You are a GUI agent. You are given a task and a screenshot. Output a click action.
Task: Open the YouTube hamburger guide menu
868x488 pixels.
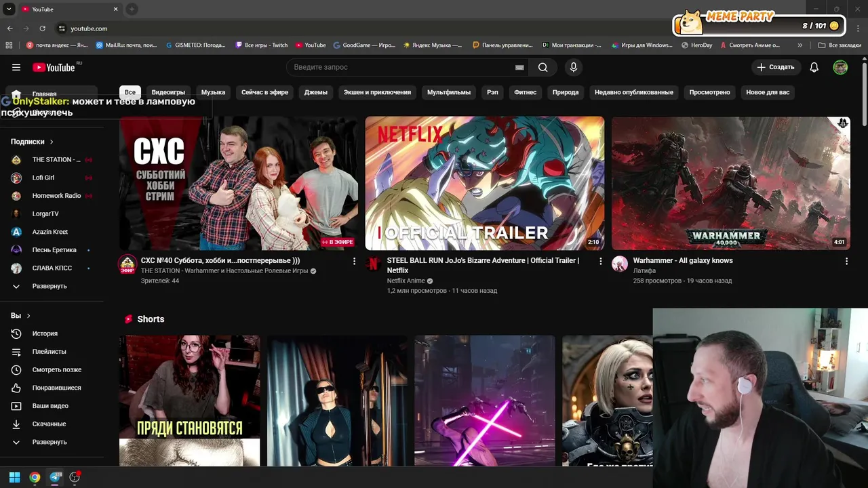[x=16, y=67]
